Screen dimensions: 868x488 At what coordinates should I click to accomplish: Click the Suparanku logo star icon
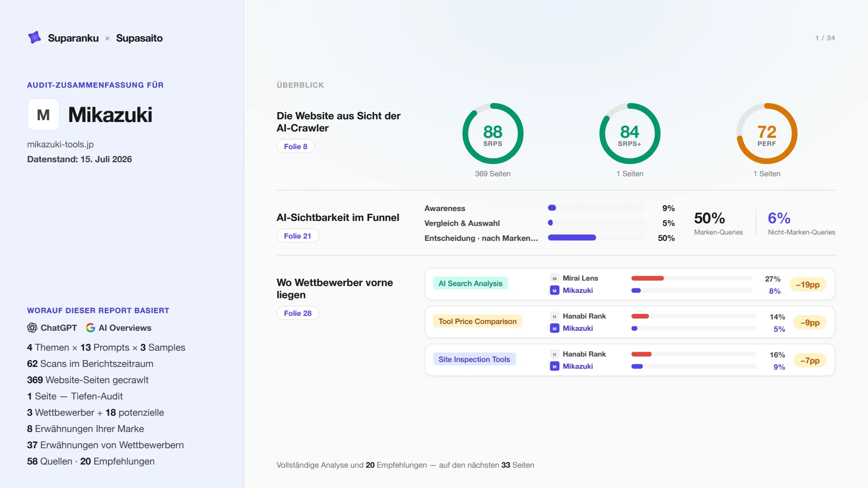tap(34, 38)
